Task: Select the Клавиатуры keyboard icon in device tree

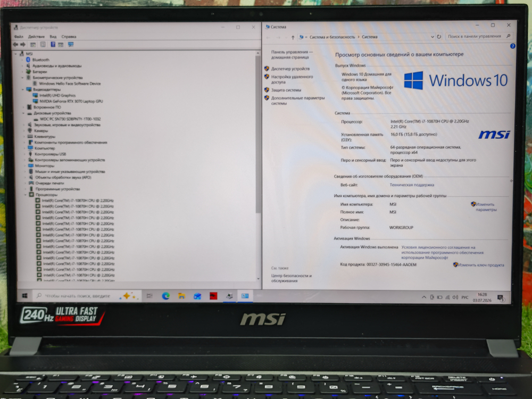Action: click(x=30, y=136)
